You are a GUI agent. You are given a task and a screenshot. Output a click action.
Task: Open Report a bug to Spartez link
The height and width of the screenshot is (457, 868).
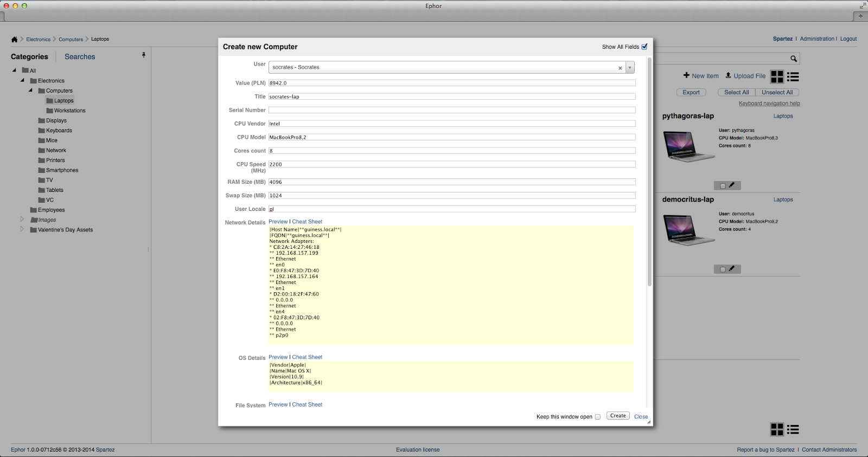[x=765, y=450]
